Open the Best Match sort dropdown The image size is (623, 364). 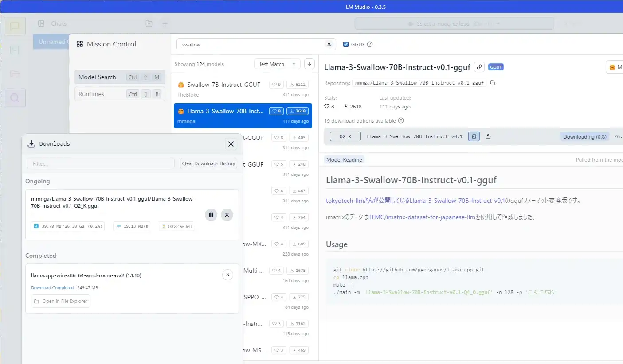277,64
